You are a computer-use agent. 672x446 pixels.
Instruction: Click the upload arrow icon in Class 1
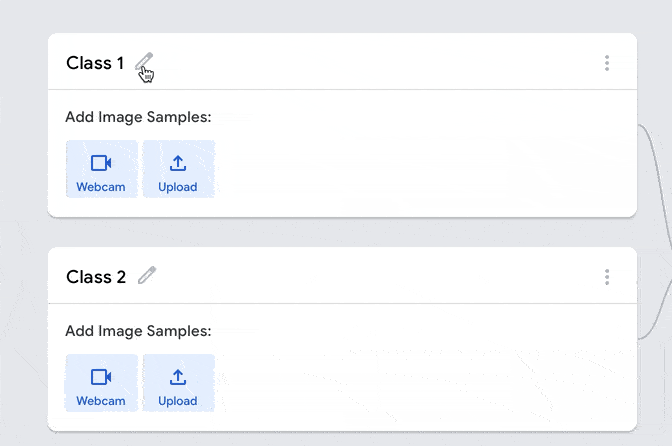pos(178,163)
